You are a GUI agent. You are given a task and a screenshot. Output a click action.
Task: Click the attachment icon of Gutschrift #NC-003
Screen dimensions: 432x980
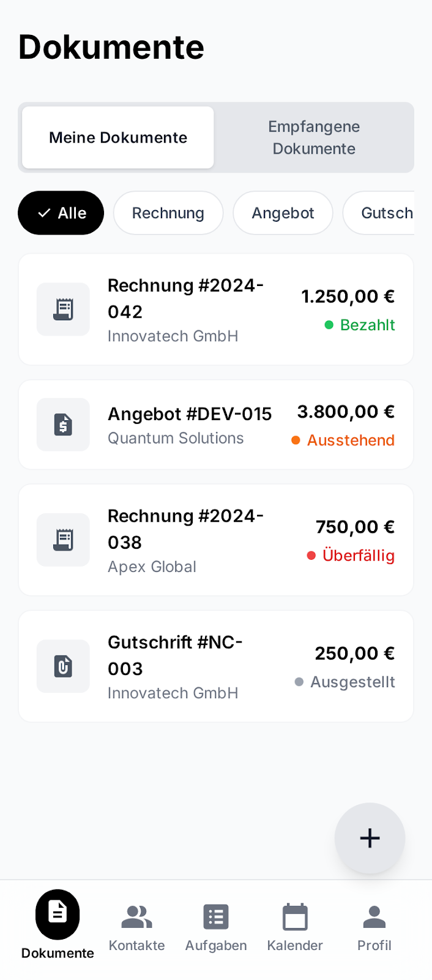pyautogui.click(x=63, y=666)
